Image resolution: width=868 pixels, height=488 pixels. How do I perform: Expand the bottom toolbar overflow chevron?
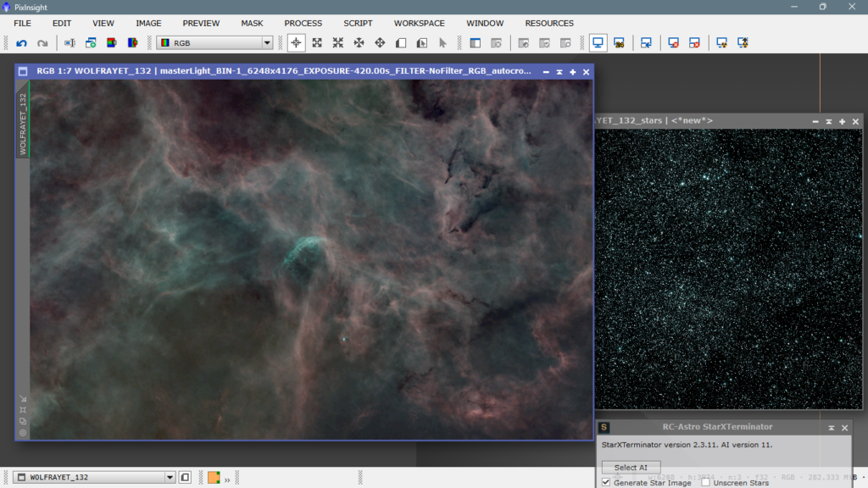point(227,479)
